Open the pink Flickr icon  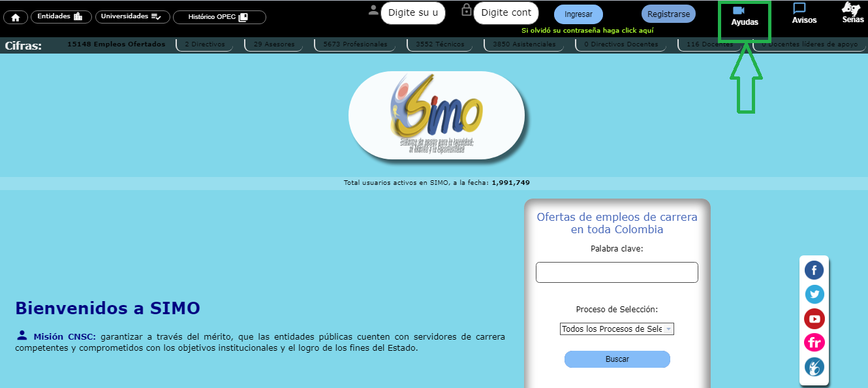(814, 342)
